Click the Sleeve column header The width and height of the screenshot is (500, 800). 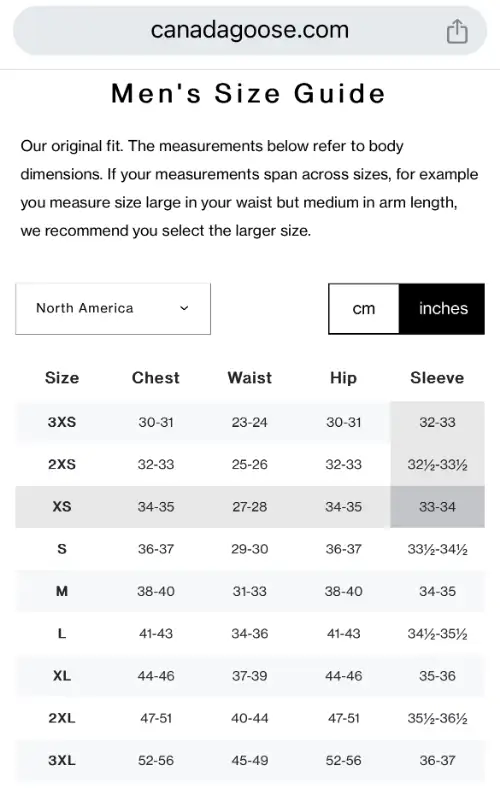[x=437, y=378]
